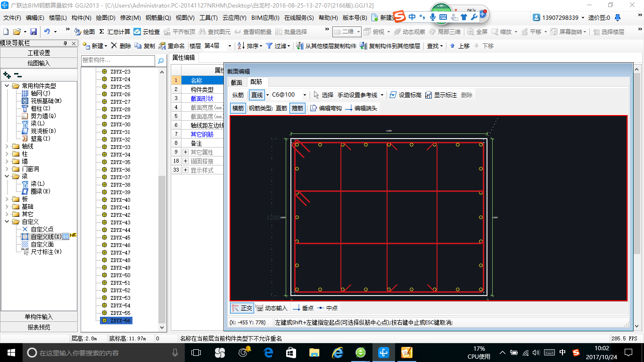Click Windows Start button

tap(11, 353)
